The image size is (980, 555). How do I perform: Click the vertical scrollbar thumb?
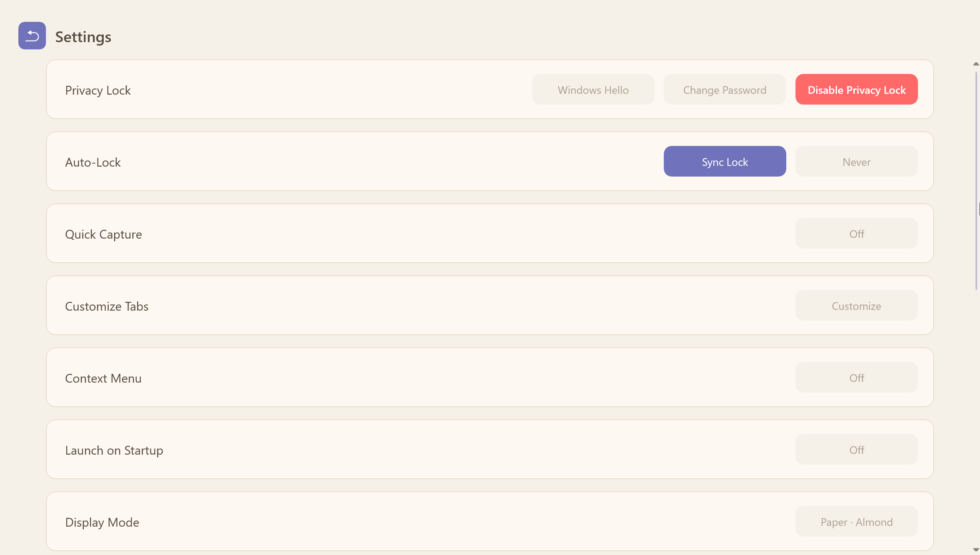tap(976, 181)
